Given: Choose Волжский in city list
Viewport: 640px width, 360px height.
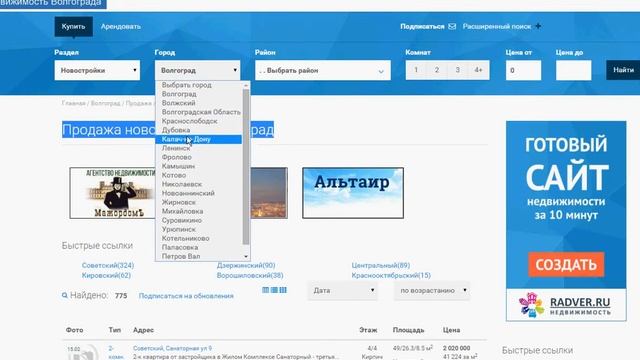Looking at the screenshot, I should 199,103.
